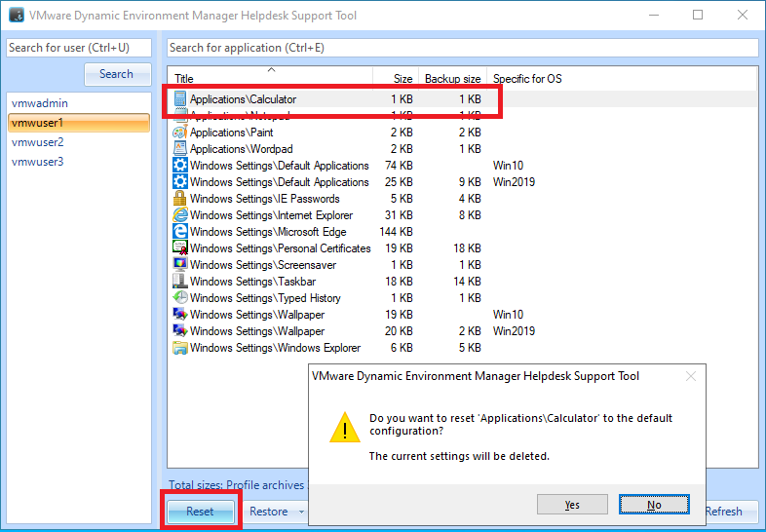Click the Screensaver settings icon

point(180,265)
